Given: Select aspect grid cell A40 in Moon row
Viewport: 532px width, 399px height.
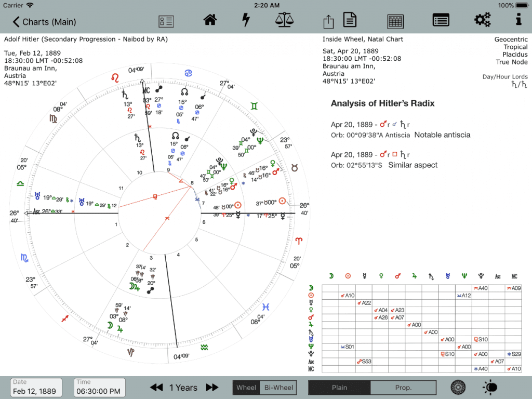Looking at the screenshot, I should point(481,288).
